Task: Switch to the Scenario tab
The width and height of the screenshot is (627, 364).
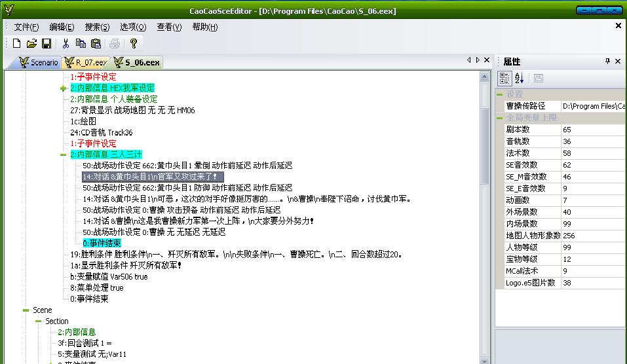Action: click(39, 62)
